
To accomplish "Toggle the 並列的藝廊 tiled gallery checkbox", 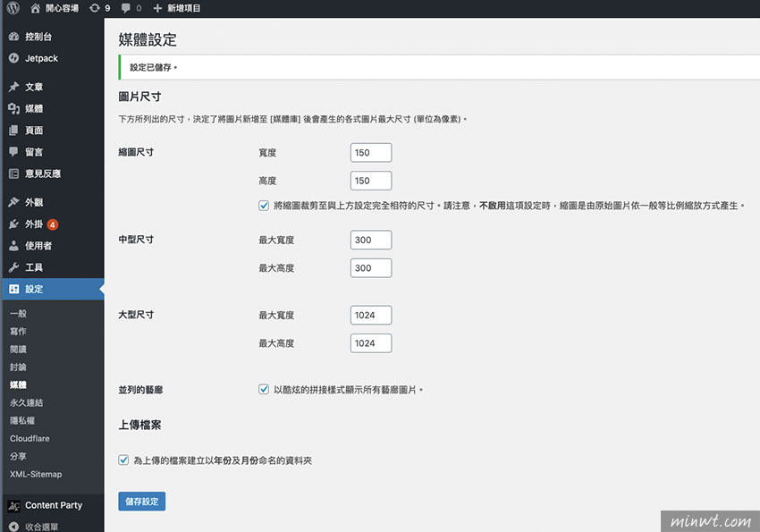I will (x=264, y=389).
